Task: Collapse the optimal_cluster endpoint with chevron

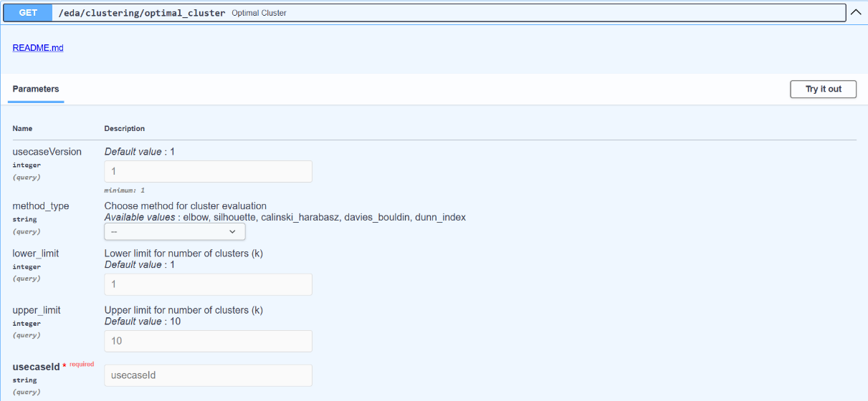Action: click(x=856, y=12)
